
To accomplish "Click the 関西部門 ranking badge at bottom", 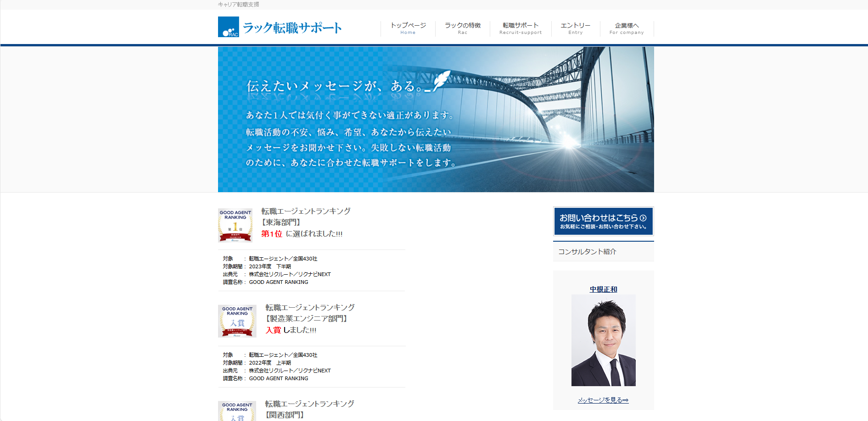I will tap(237, 411).
